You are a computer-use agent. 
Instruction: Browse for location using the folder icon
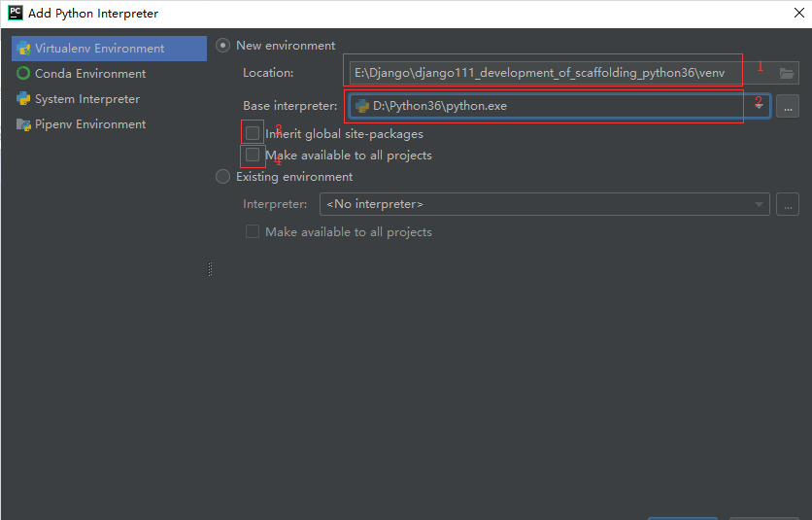click(x=787, y=73)
